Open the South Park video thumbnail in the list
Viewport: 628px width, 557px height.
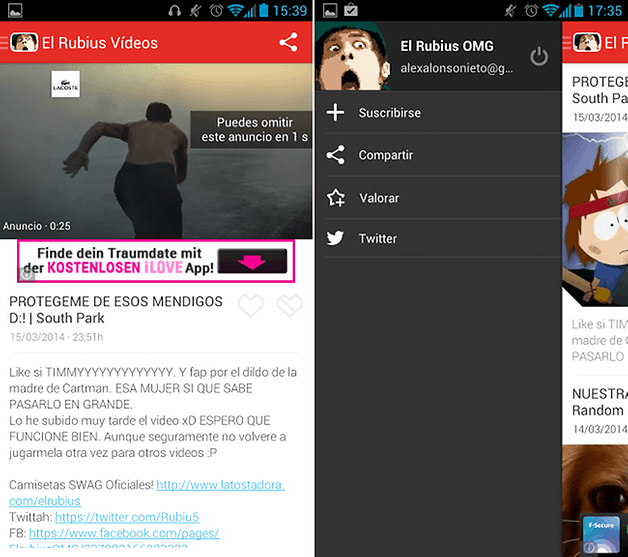595,219
